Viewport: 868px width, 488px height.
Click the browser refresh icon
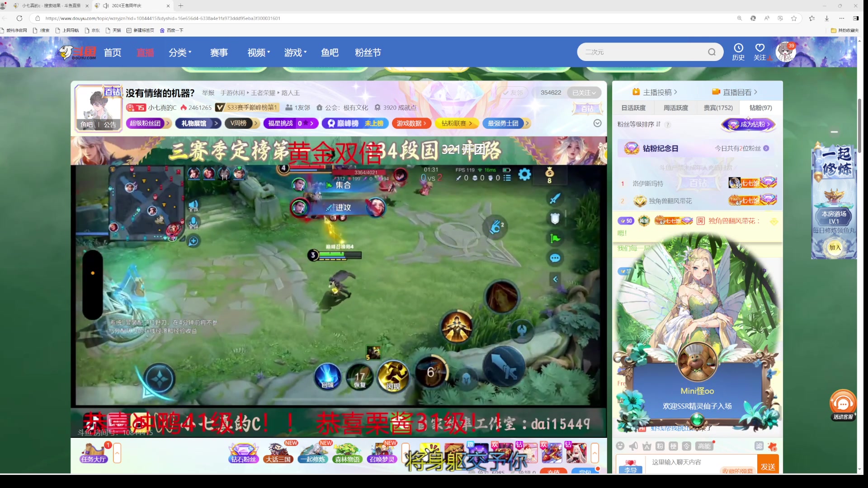19,18
